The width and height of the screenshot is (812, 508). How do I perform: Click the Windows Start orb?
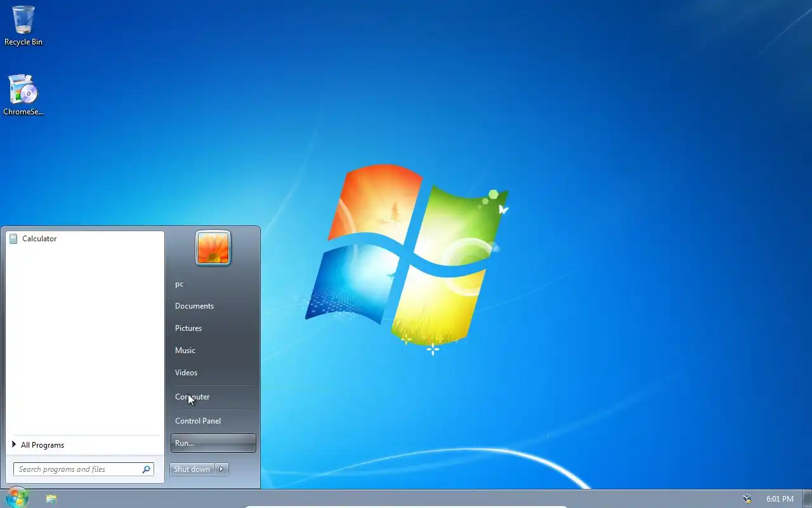point(17,498)
